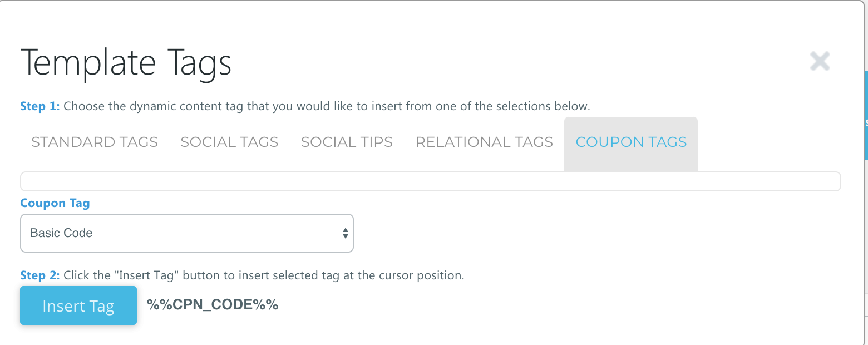This screenshot has height=345, width=868.
Task: Click the empty field below the tabs
Action: click(430, 181)
